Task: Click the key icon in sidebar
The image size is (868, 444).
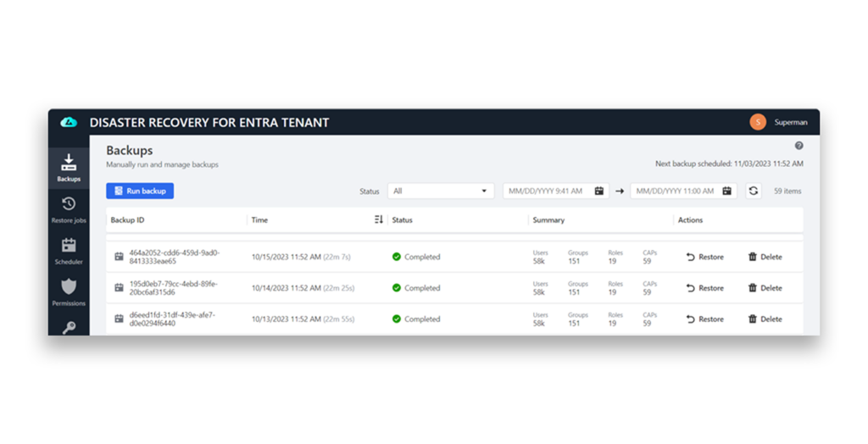Action: 69,327
